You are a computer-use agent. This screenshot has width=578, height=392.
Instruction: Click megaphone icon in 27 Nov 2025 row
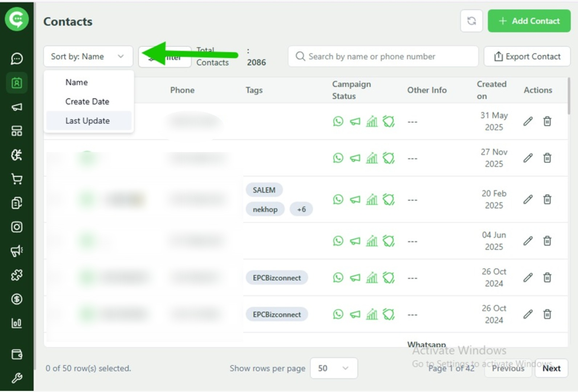point(355,158)
